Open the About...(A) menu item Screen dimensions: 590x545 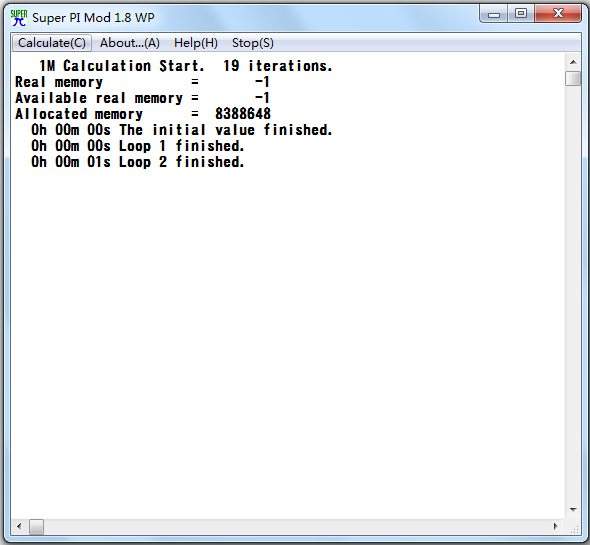(130, 43)
